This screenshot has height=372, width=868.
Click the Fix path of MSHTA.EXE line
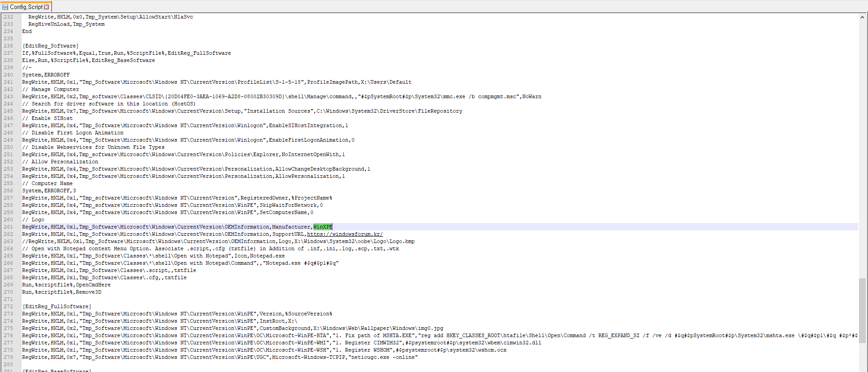click(x=440, y=335)
